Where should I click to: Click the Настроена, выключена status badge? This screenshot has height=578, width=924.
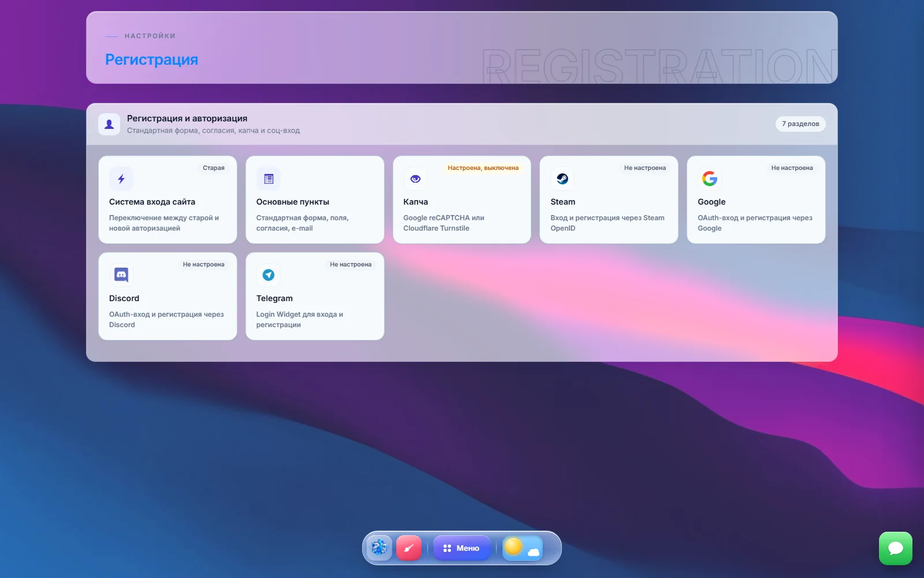483,168
